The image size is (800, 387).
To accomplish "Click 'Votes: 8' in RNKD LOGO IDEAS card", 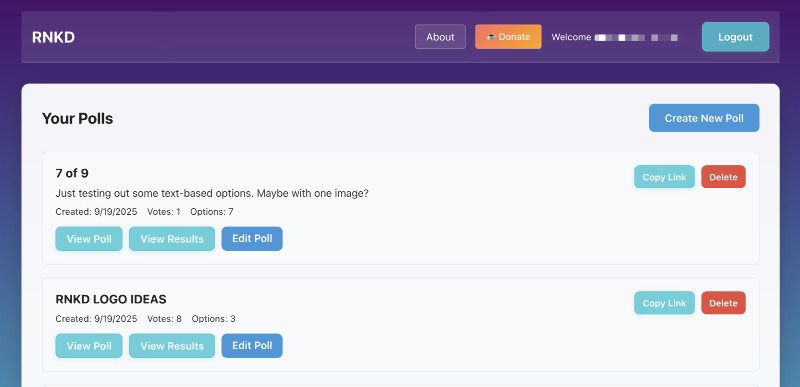I will 164,319.
